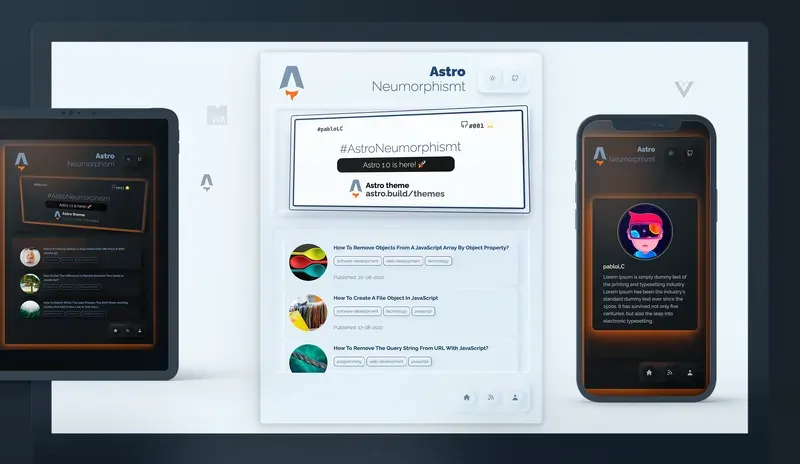Click the pabloLC avatar on the phone mockup
The height and width of the screenshot is (464, 800).
coord(645,231)
